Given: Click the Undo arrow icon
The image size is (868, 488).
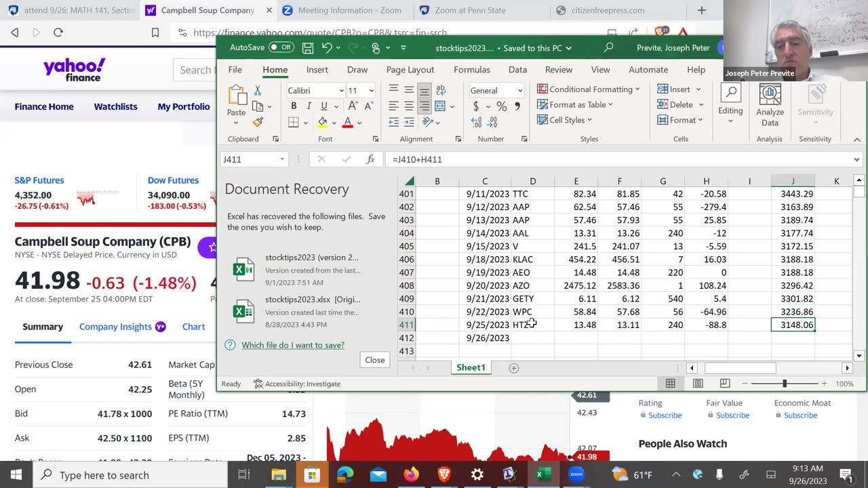Looking at the screenshot, I should click(328, 47).
